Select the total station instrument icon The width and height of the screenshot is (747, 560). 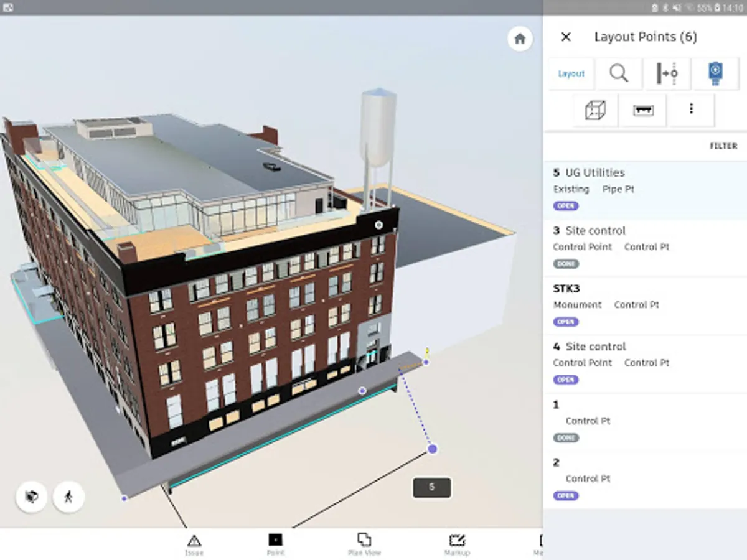point(715,73)
